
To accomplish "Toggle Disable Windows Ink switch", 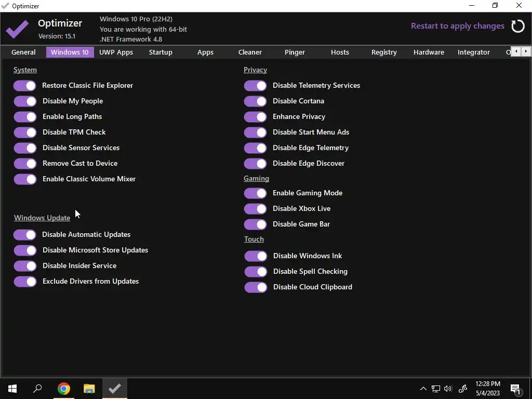I will click(256, 256).
